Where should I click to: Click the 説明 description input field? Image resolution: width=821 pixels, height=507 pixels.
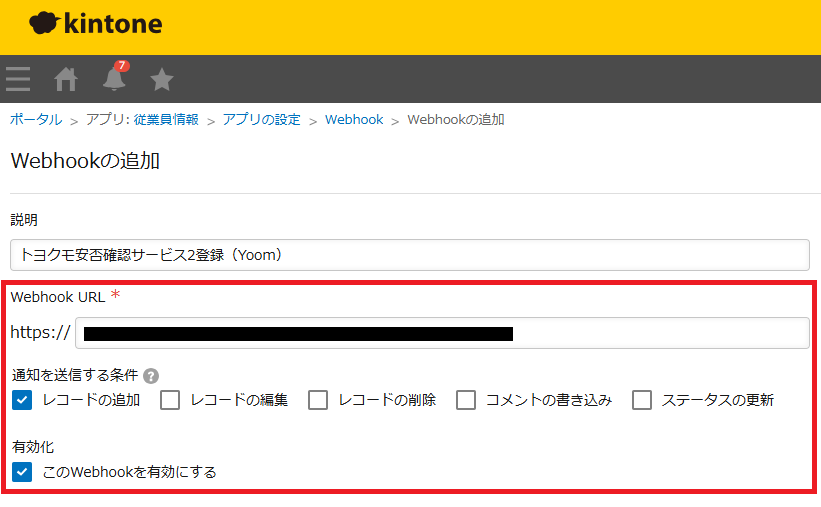click(410, 255)
